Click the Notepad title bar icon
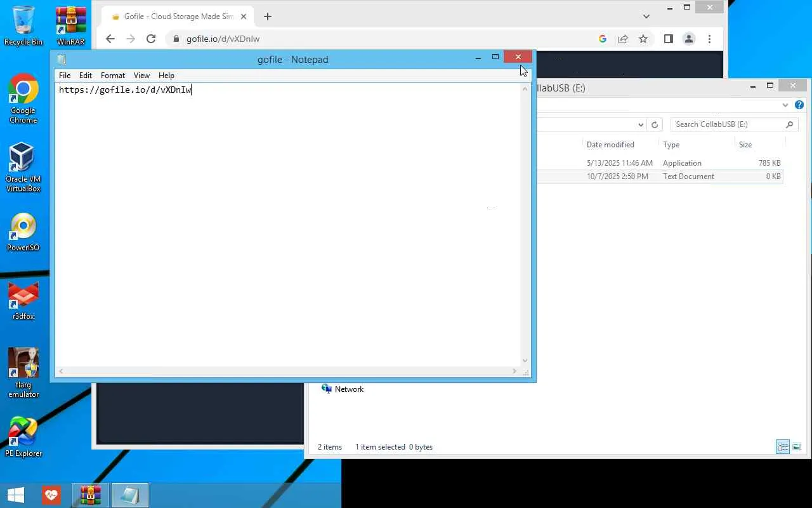Viewport: 812px width, 508px height. [62, 59]
